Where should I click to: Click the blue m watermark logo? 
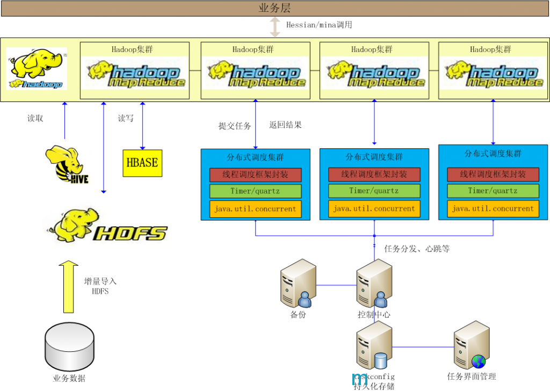[359, 379]
